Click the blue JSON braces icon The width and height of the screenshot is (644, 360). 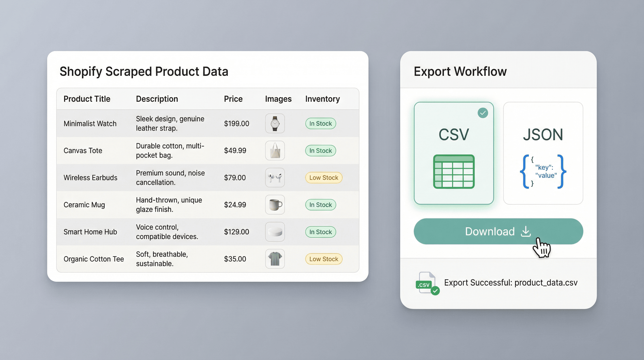tap(543, 172)
